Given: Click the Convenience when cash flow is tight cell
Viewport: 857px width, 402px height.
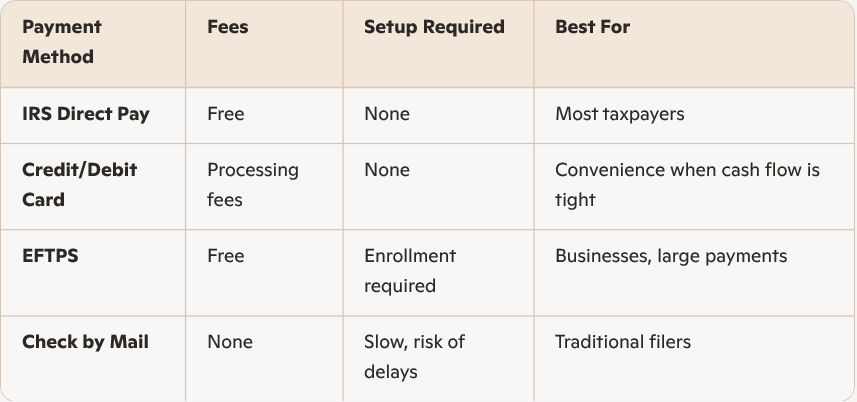Looking at the screenshot, I should tap(687, 185).
